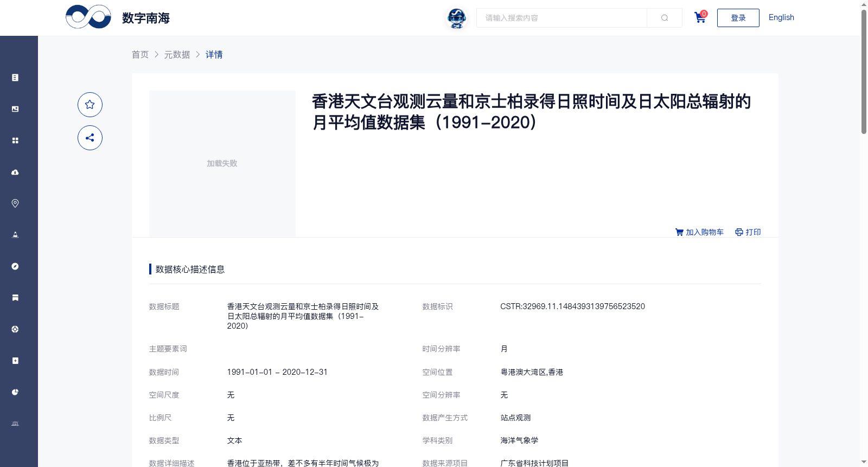Click the 数字南海 logo
868x467 pixels.
tap(118, 17)
